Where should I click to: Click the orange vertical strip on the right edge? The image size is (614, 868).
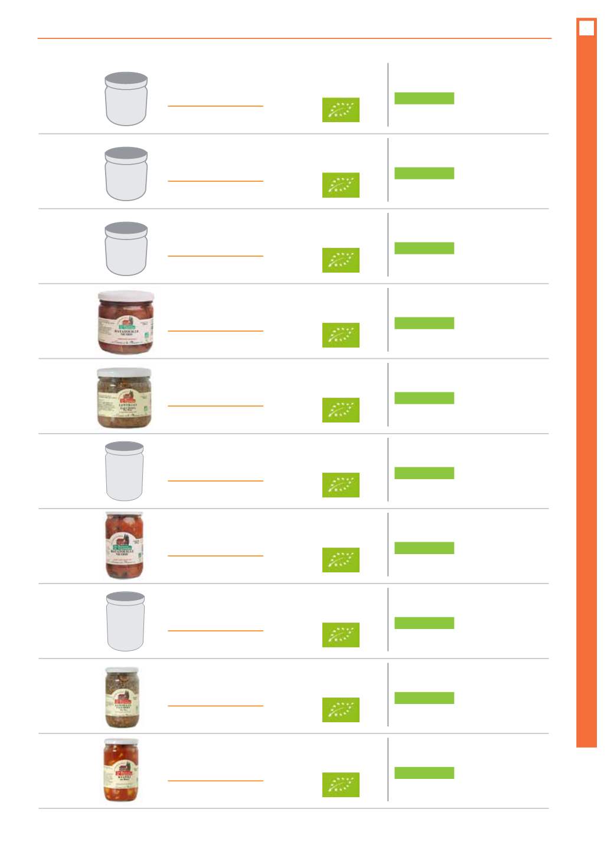586,382
